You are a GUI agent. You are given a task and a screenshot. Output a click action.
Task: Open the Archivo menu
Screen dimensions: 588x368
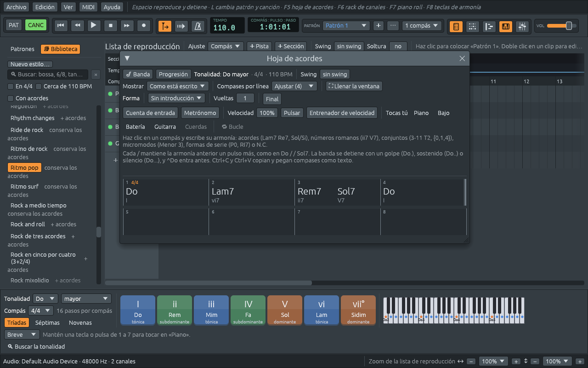(17, 7)
